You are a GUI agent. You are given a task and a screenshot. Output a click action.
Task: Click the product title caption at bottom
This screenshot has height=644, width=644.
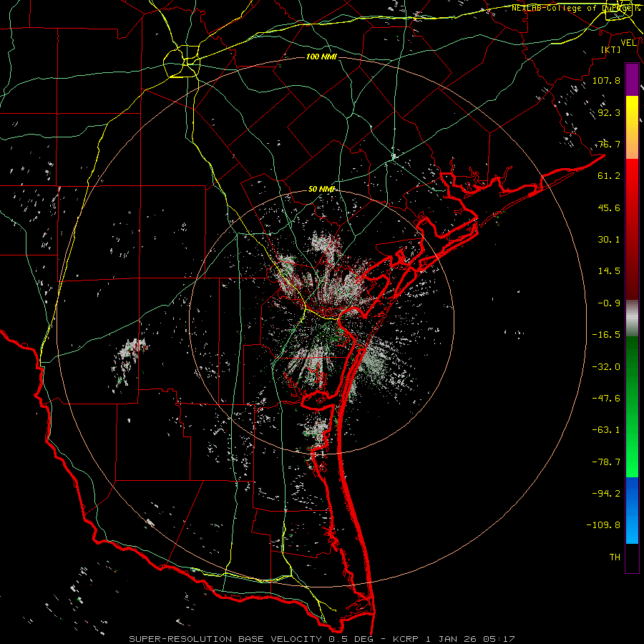point(322,639)
